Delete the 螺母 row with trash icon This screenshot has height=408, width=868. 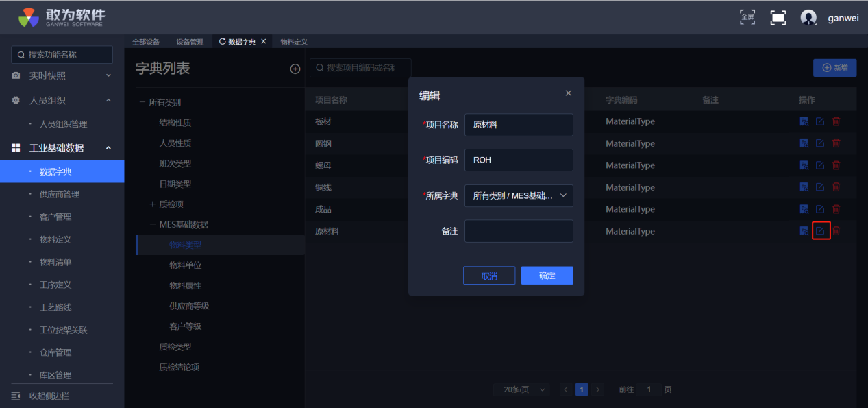click(836, 165)
